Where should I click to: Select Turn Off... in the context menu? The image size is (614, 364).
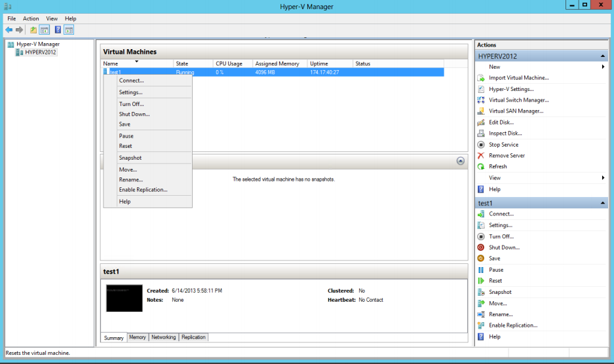(x=131, y=104)
